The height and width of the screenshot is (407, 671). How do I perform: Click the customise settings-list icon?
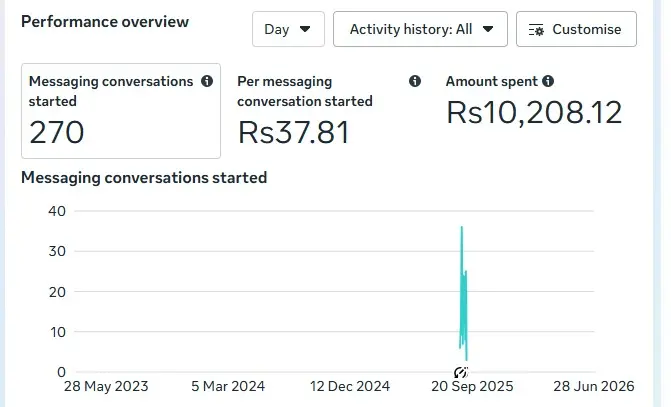(x=536, y=30)
